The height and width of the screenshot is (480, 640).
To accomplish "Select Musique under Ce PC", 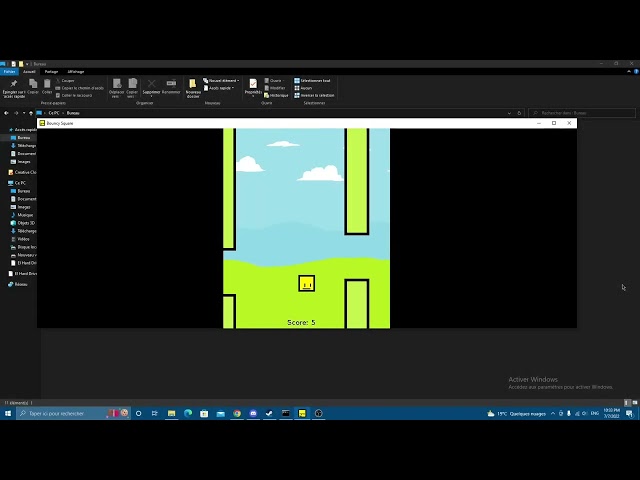I will tap(22, 215).
